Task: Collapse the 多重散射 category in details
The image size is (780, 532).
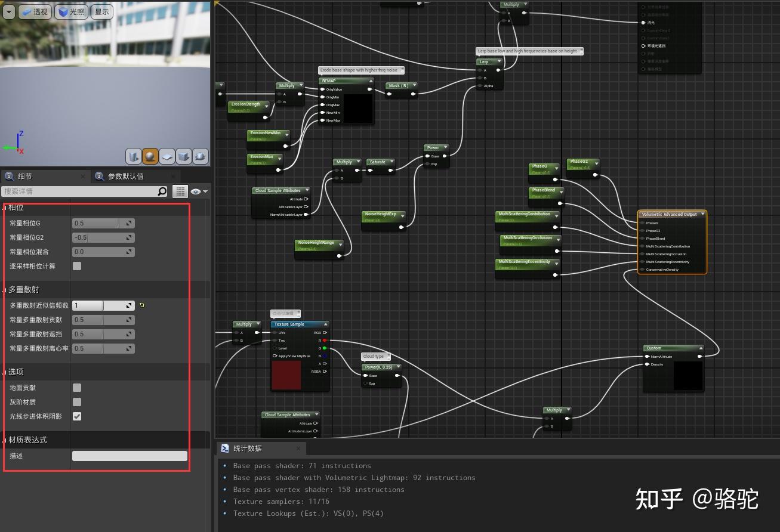Action: [6, 289]
